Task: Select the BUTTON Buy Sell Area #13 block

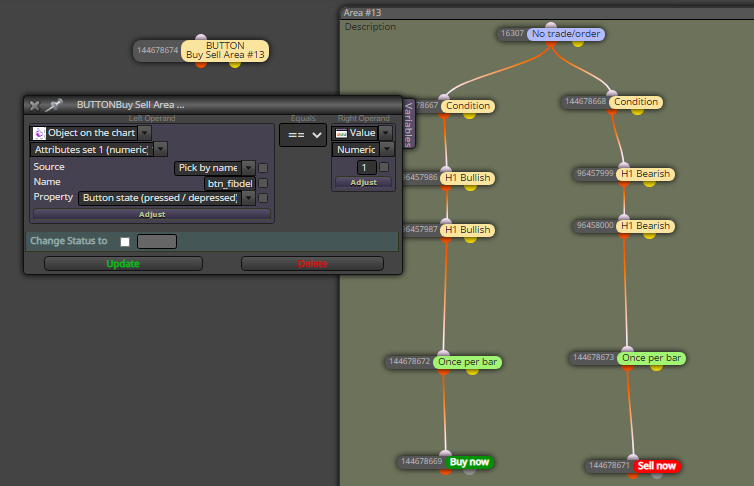Action: [x=225, y=50]
